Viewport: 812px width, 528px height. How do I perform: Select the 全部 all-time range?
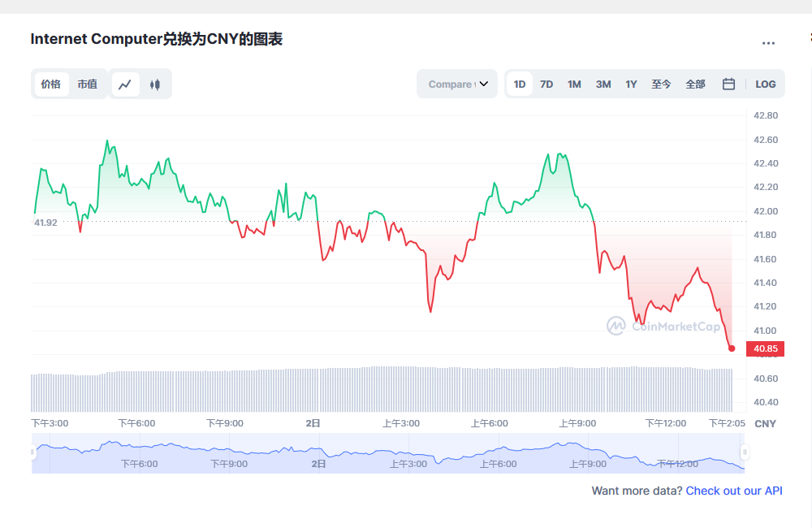pos(696,84)
